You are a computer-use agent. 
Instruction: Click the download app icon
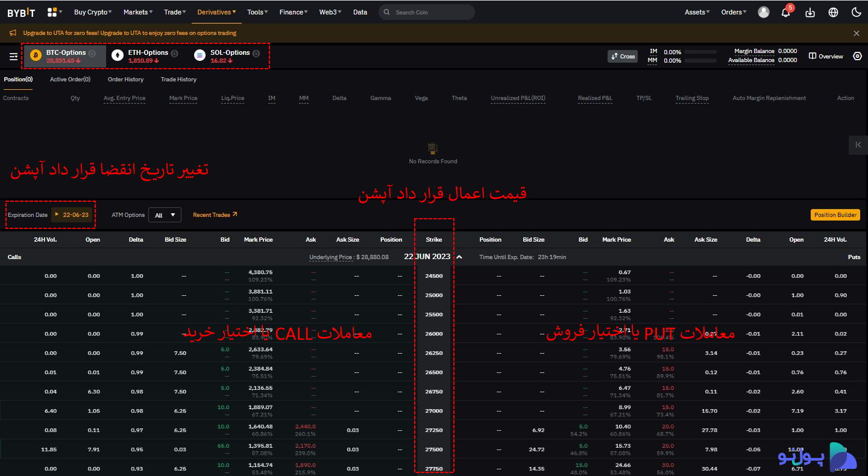pos(810,12)
